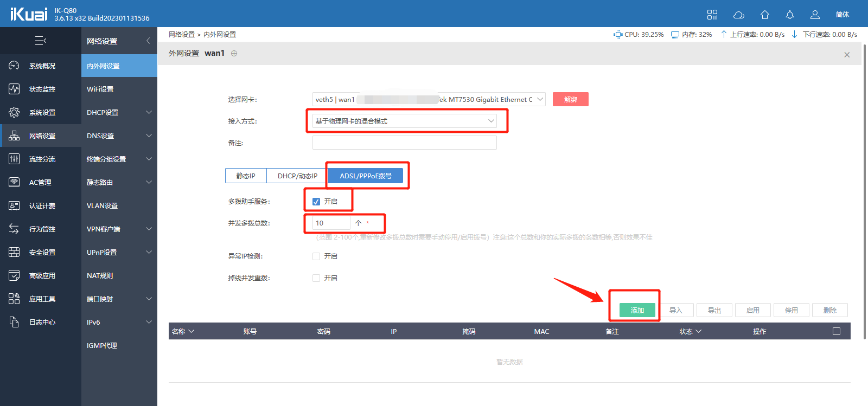Screen dimensions: 868x406
Task: Select all rows with header checkbox
Action: click(837, 331)
